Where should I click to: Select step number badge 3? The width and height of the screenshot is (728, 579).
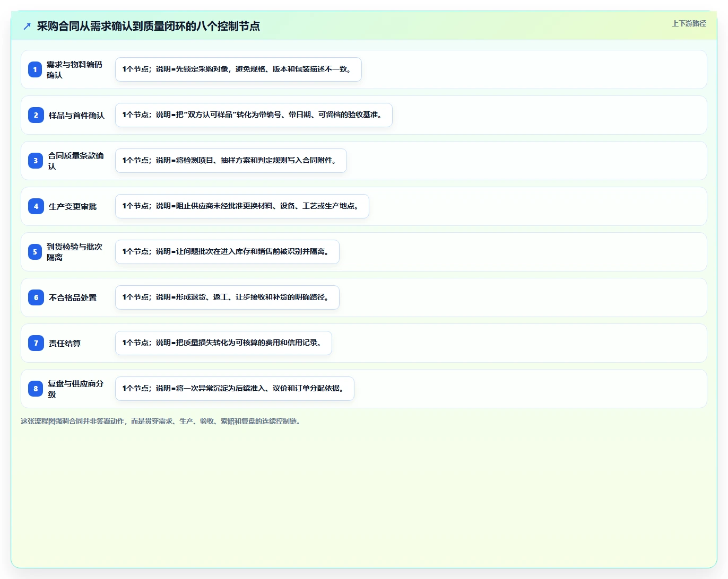pyautogui.click(x=36, y=161)
